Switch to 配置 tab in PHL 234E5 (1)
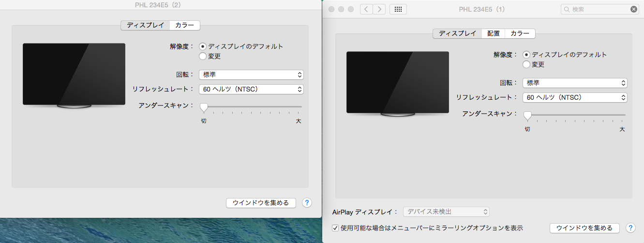The width and height of the screenshot is (644, 243). 494,33
